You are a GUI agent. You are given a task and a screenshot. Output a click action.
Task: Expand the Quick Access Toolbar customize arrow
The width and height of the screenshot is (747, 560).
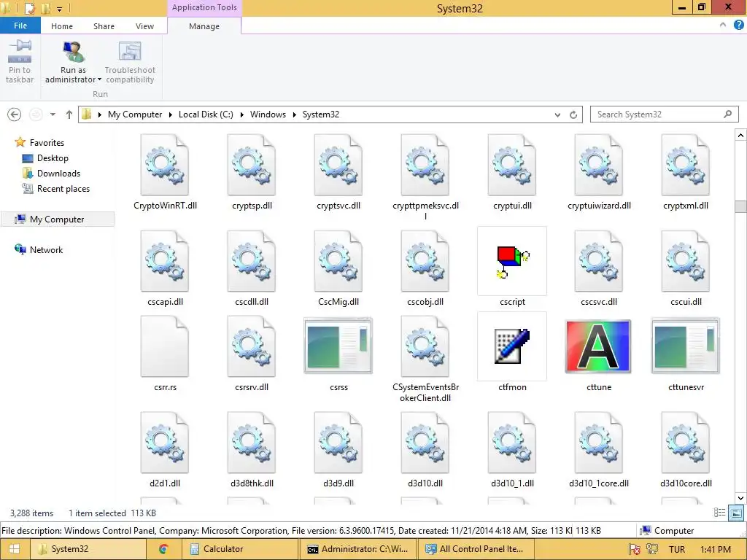pos(60,9)
